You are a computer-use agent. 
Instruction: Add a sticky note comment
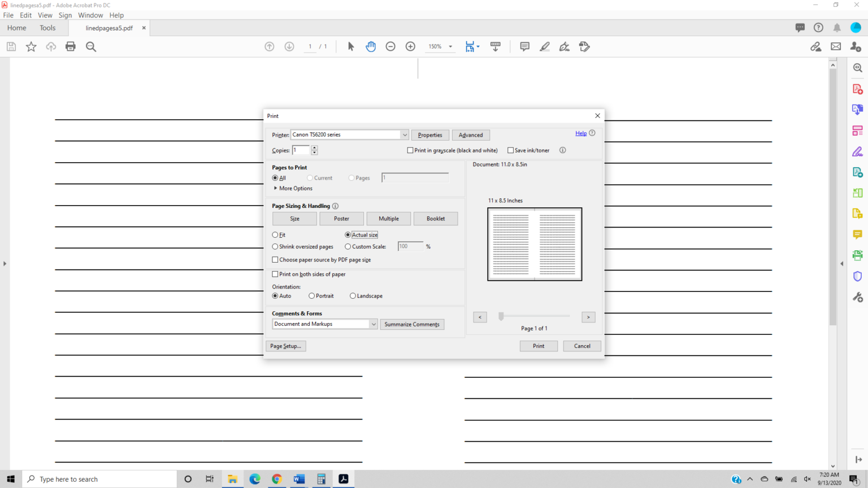coord(524,46)
